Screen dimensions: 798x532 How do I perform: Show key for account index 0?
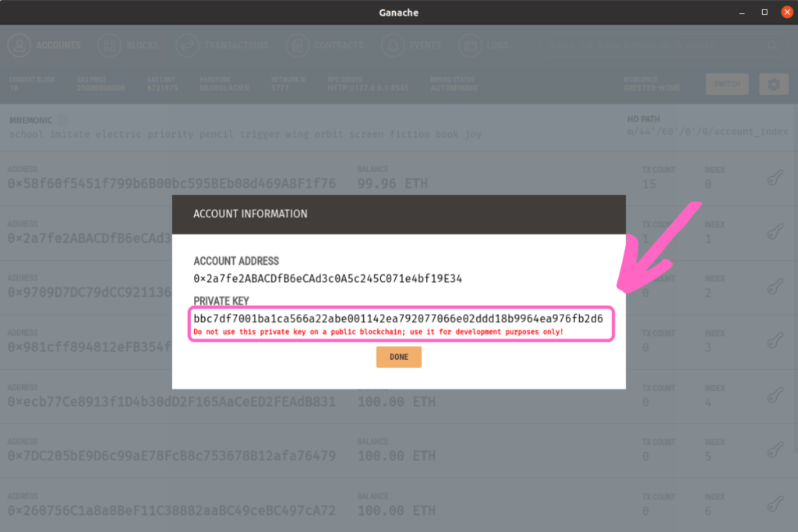point(775,178)
